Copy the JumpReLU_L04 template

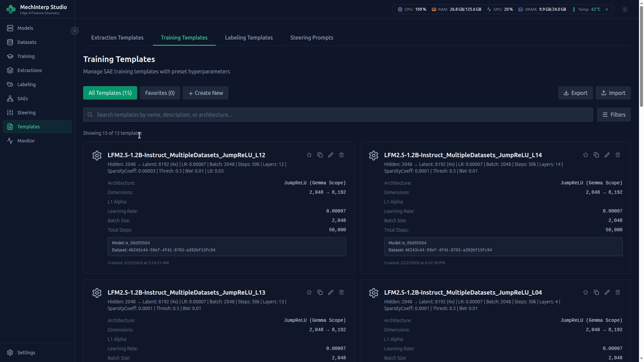click(596, 292)
